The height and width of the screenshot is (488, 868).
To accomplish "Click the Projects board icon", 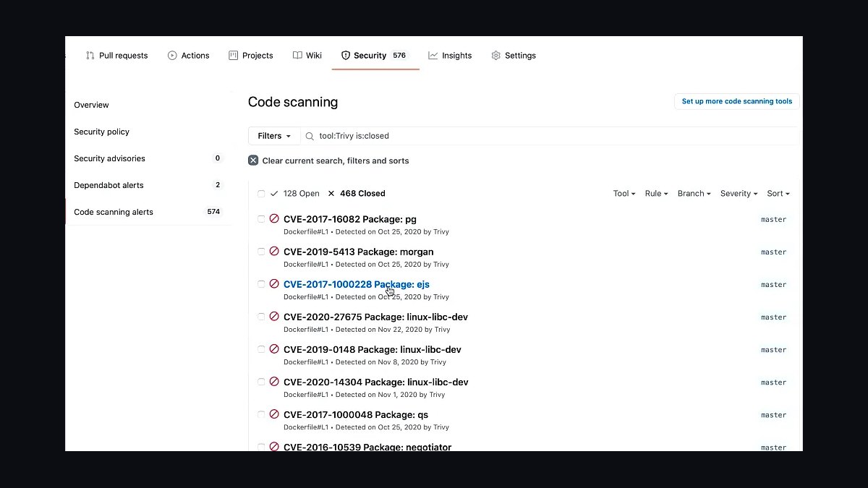I will pyautogui.click(x=234, y=56).
